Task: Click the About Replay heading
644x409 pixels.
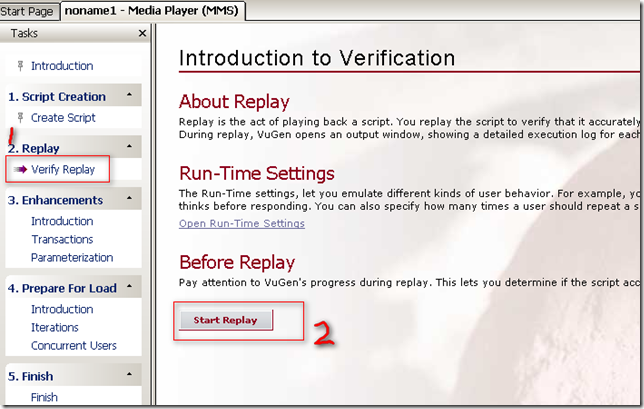Action: coord(234,101)
